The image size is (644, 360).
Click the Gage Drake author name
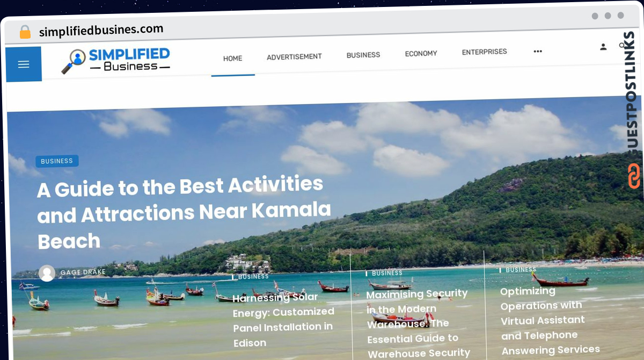click(83, 272)
